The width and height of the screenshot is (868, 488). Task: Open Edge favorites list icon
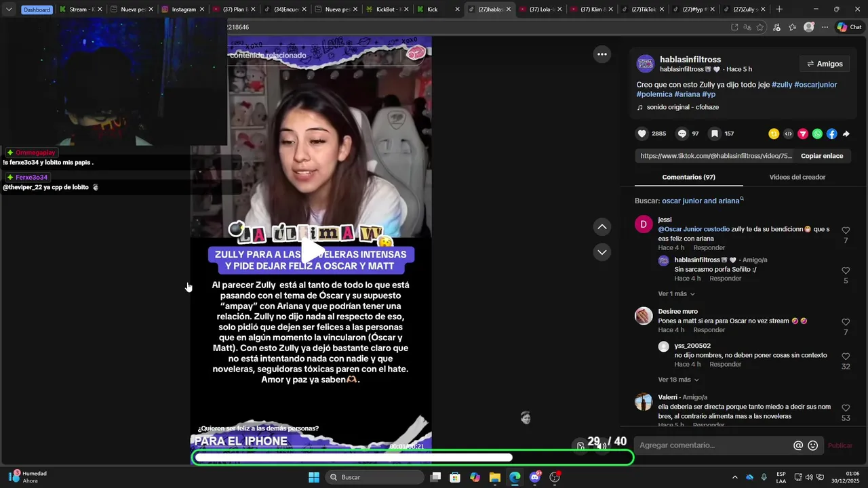pos(792,27)
